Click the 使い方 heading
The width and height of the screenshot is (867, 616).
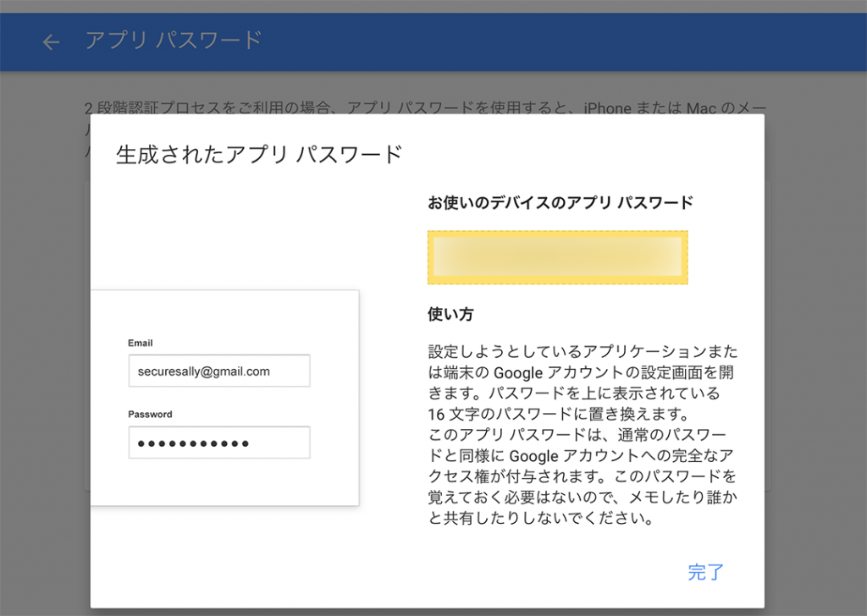[x=450, y=314]
